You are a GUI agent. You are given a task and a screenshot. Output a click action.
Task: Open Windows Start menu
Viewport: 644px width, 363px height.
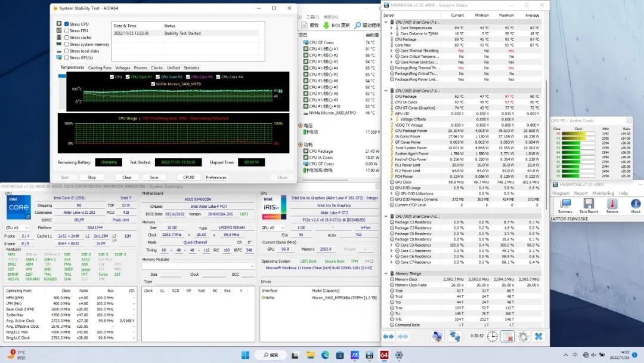245,355
